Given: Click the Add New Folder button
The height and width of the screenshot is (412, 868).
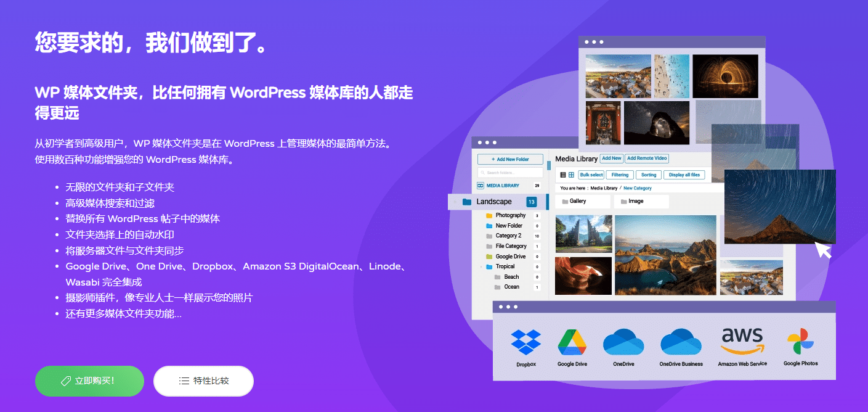Looking at the screenshot, I should click(510, 159).
